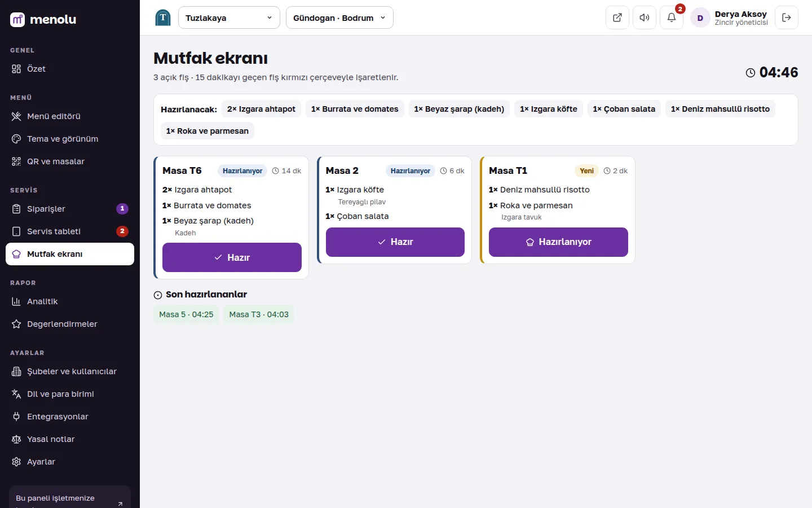Click the 1× Burrata ve domates chip
The width and height of the screenshot is (812, 508).
(x=355, y=109)
